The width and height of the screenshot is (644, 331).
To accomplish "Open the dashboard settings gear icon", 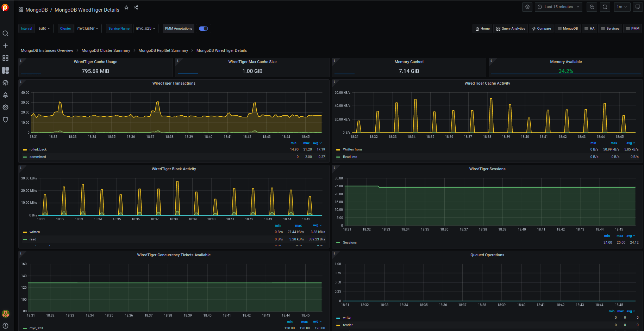I will tap(527, 7).
